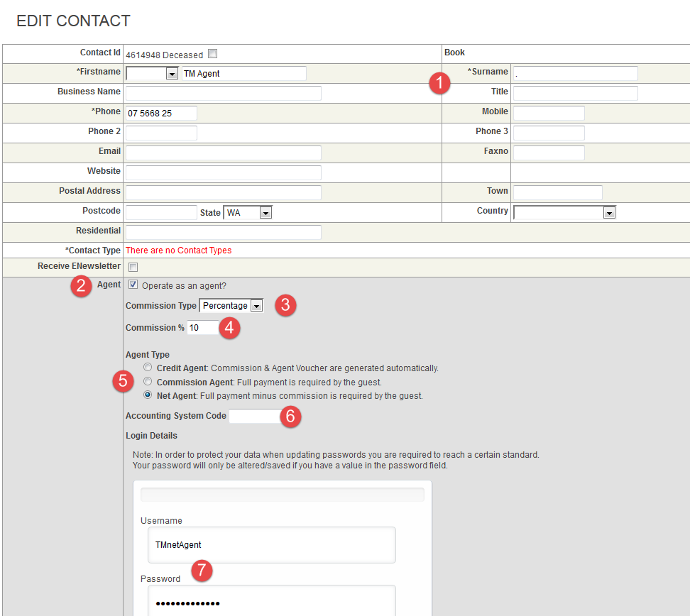
Task: Enable the Receive ENewsletter checkbox
Action: coord(133,267)
